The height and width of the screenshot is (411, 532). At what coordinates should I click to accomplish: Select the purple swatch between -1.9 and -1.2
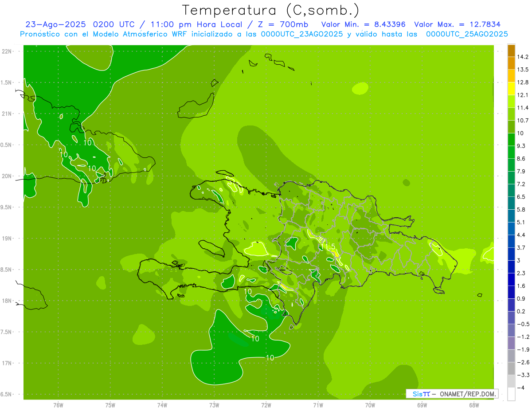point(511,343)
